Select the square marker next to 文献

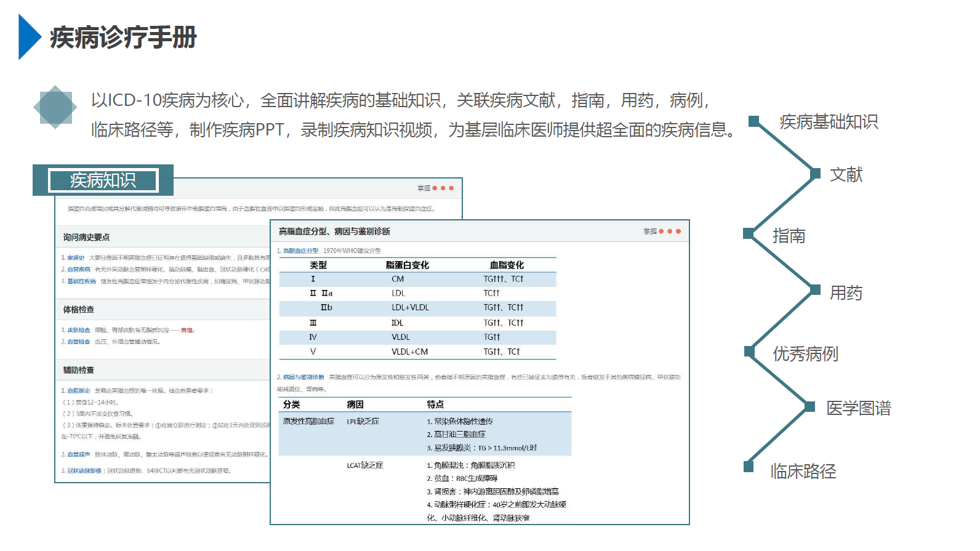click(815, 173)
